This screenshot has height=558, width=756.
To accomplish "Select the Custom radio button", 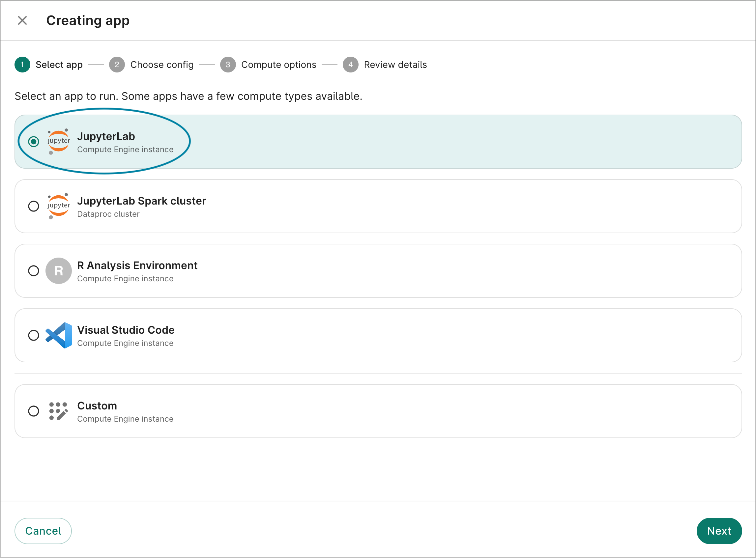I will (x=34, y=411).
